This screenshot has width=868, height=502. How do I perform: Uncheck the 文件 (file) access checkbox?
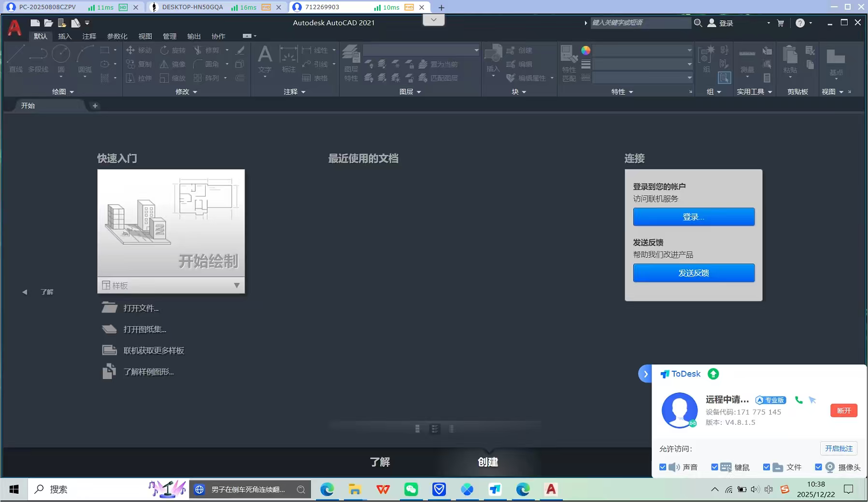click(x=766, y=467)
